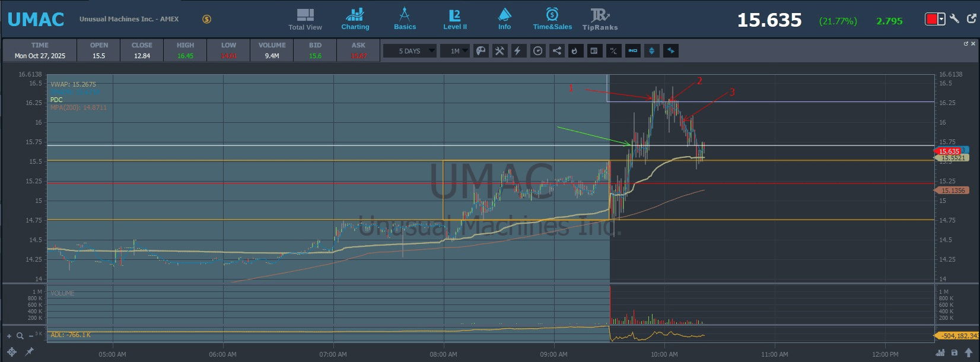The height and width of the screenshot is (362, 980).
Task: Click the 10:00 AM time axis label
Action: click(x=664, y=354)
